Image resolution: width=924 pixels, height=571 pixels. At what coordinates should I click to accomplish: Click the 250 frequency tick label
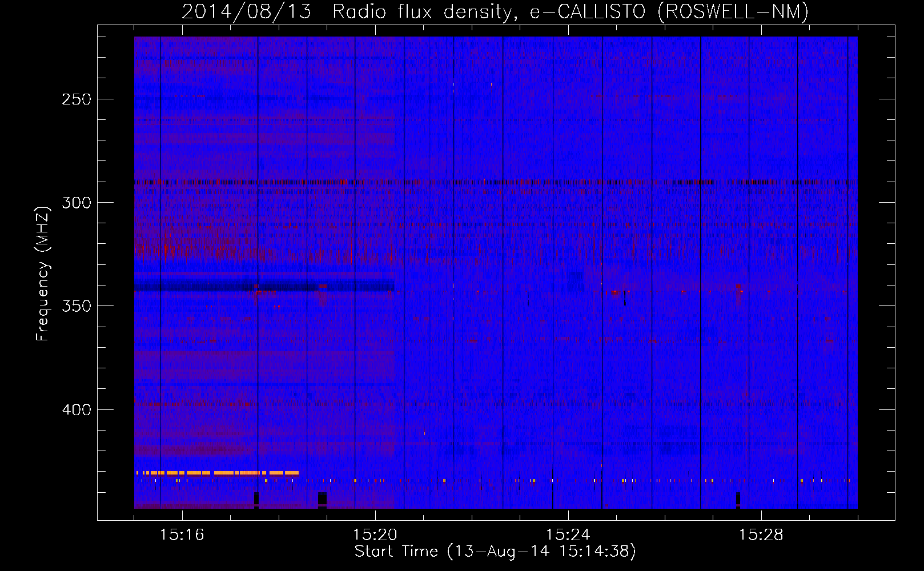pos(77,99)
